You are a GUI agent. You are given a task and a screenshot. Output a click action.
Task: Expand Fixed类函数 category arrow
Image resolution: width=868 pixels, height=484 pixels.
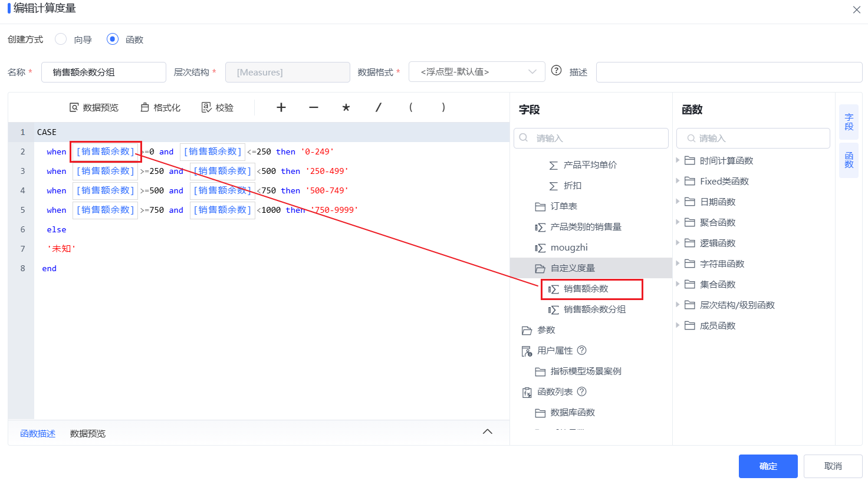point(678,180)
